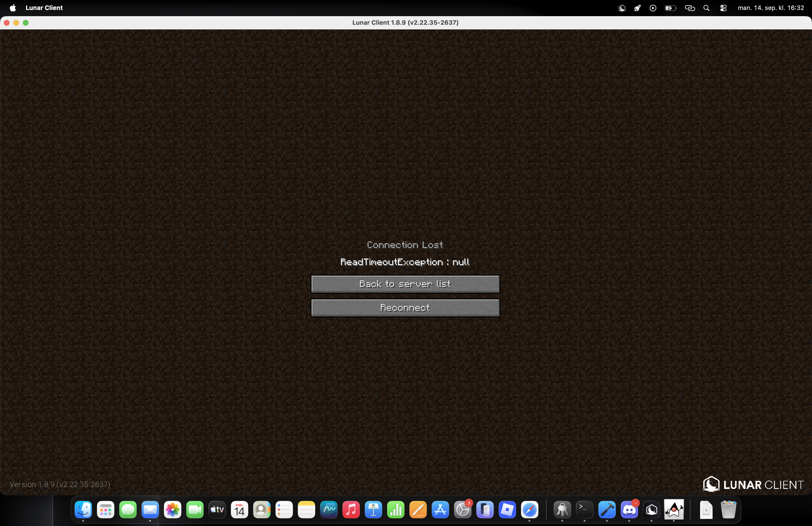This screenshot has height=526, width=812.
Task: Click Lunar Client icon in the Dock
Action: (652, 510)
